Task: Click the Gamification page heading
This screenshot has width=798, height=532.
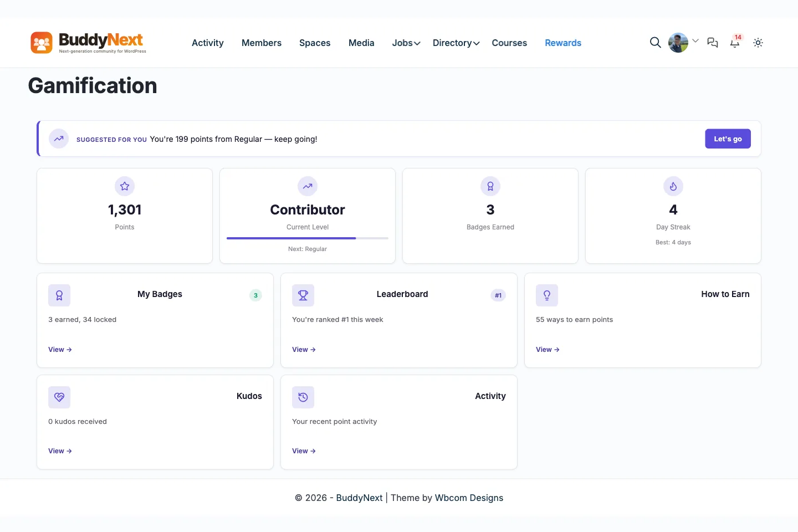Action: (93, 86)
